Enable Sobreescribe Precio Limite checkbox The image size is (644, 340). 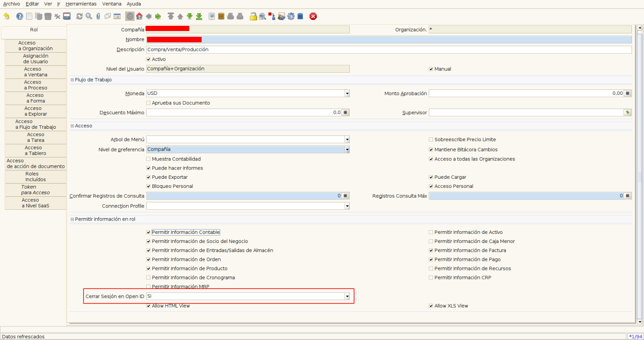click(431, 139)
